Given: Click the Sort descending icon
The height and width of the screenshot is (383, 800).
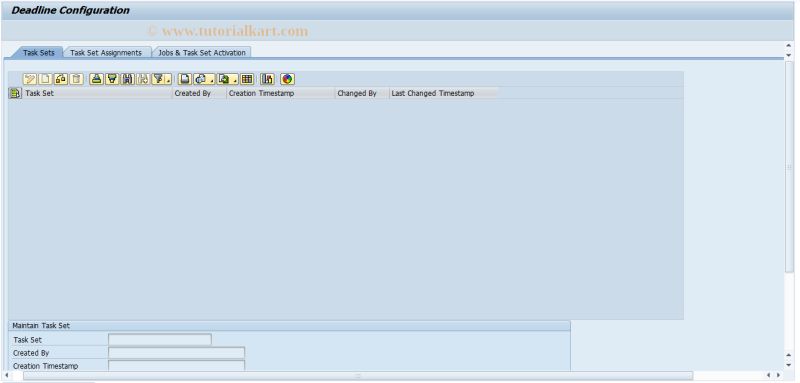Looking at the screenshot, I should [x=112, y=79].
